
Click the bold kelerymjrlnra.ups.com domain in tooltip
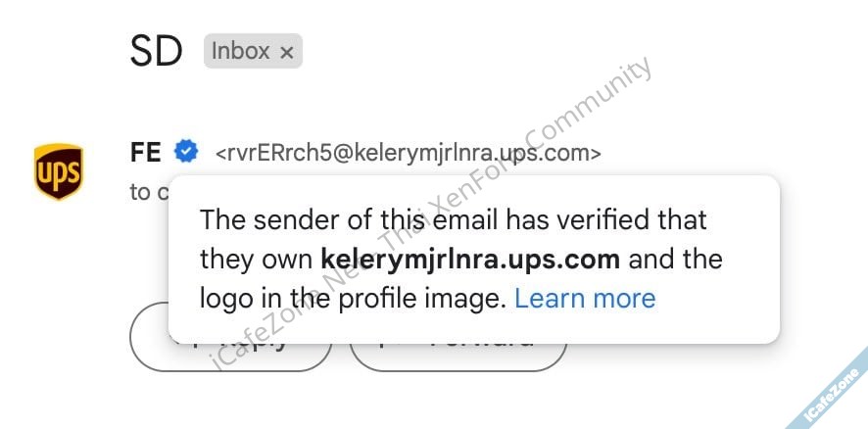tap(470, 260)
